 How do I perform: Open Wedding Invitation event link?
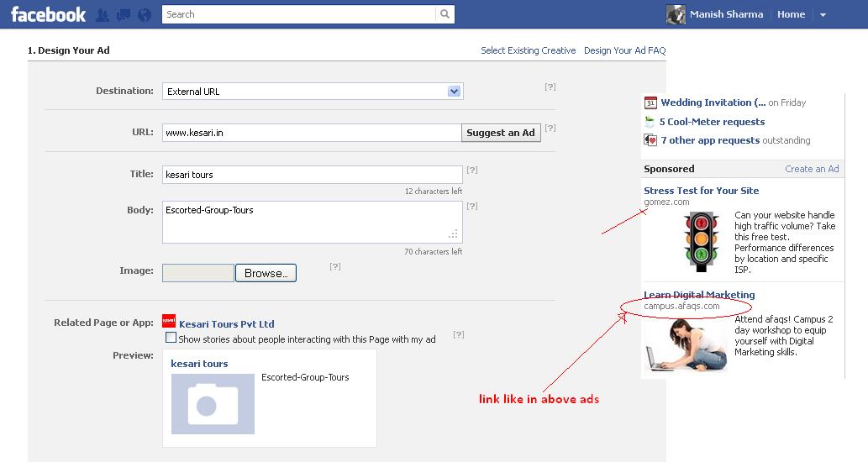pyautogui.click(x=713, y=102)
